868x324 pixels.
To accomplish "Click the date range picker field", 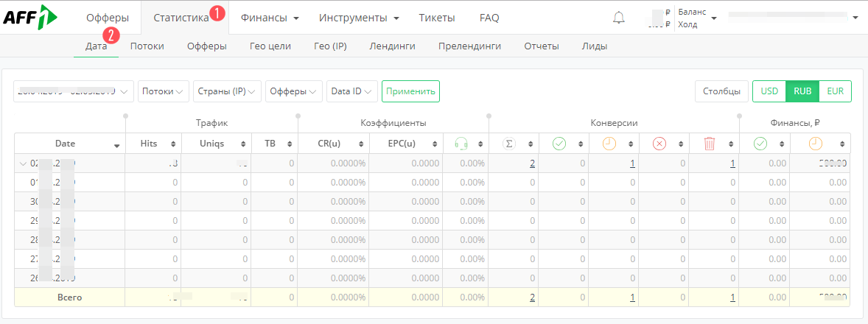I will (x=74, y=91).
